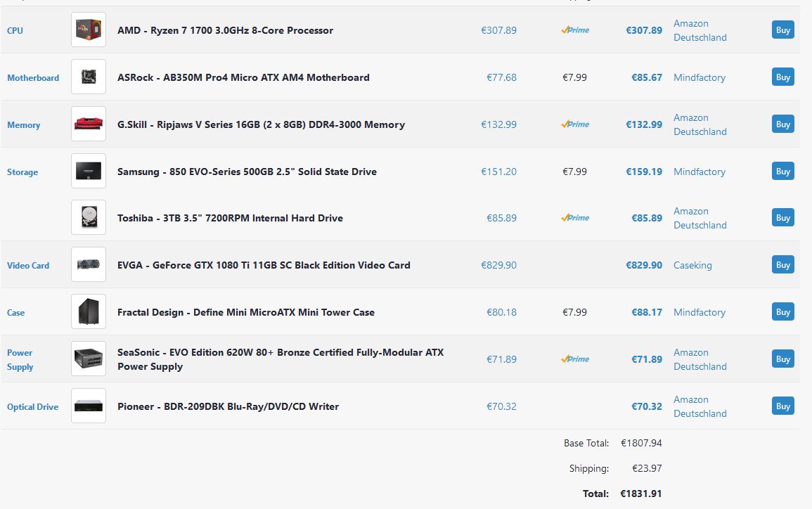Image resolution: width=812 pixels, height=509 pixels.
Task: Click the Fractal Design case thumbnail
Action: 89,312
